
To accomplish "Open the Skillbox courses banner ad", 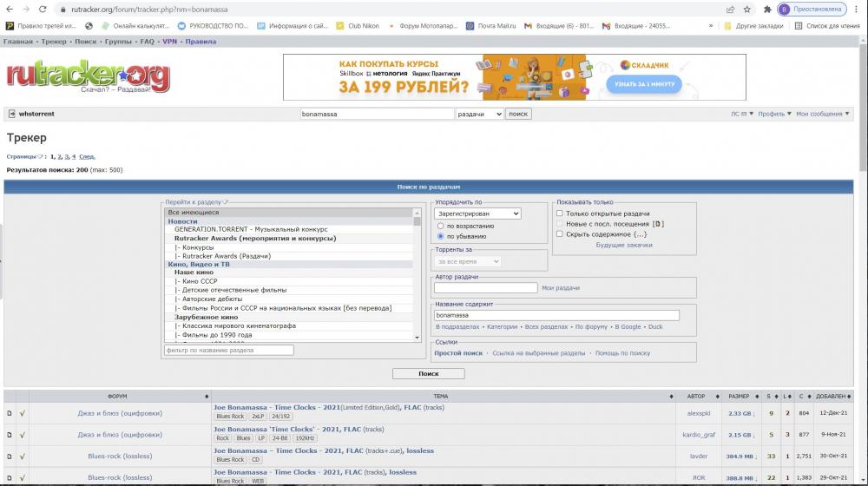I will pyautogui.click(x=514, y=77).
